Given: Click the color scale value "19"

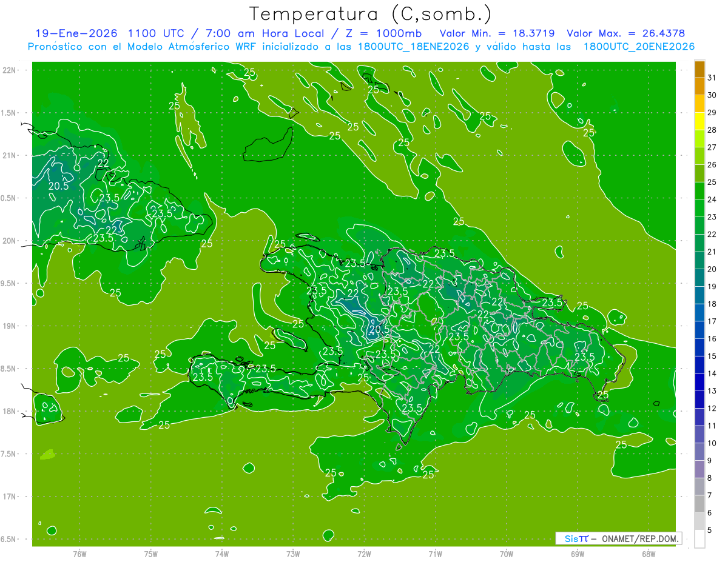Looking at the screenshot, I should pos(712,287).
